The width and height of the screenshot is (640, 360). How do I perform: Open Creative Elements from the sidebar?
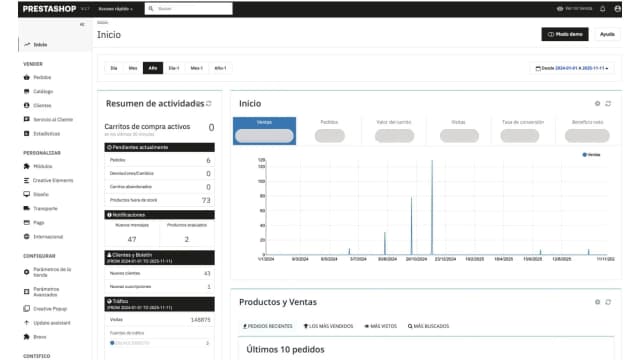[49, 180]
